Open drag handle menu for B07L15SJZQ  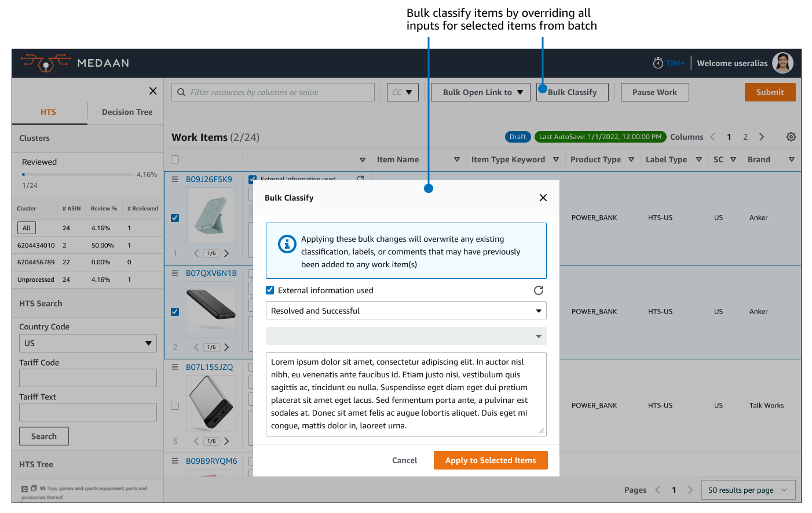tap(175, 367)
